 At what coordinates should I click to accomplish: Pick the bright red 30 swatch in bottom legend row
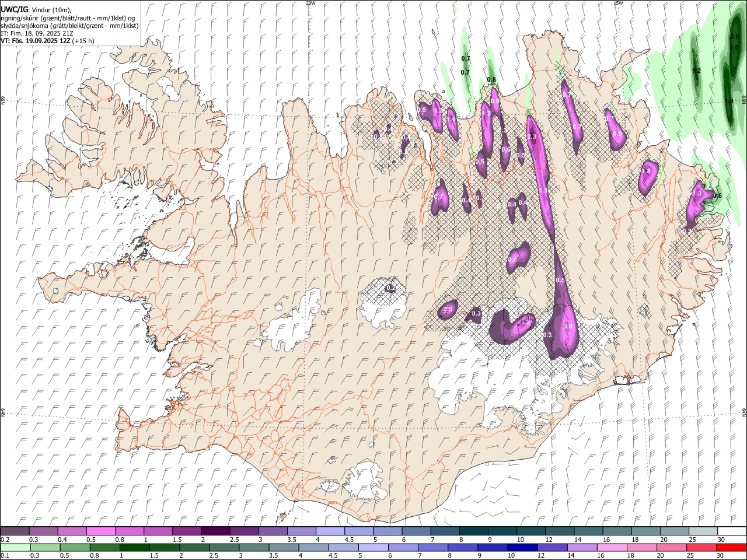731,547
